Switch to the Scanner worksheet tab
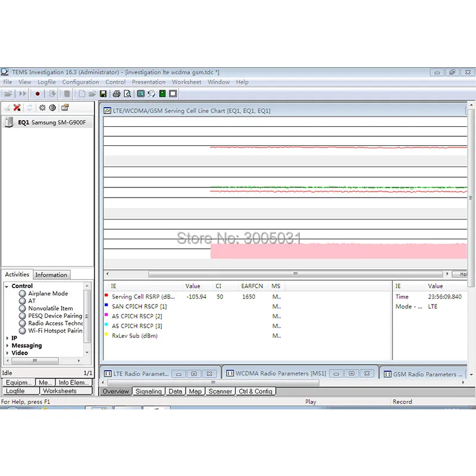Image resolution: width=476 pixels, height=476 pixels. 220,392
